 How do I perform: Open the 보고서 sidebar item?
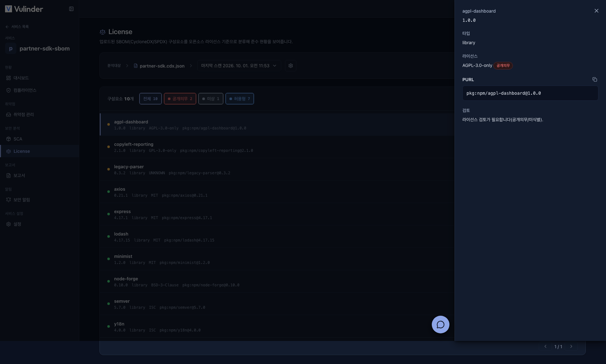pyautogui.click(x=39, y=176)
